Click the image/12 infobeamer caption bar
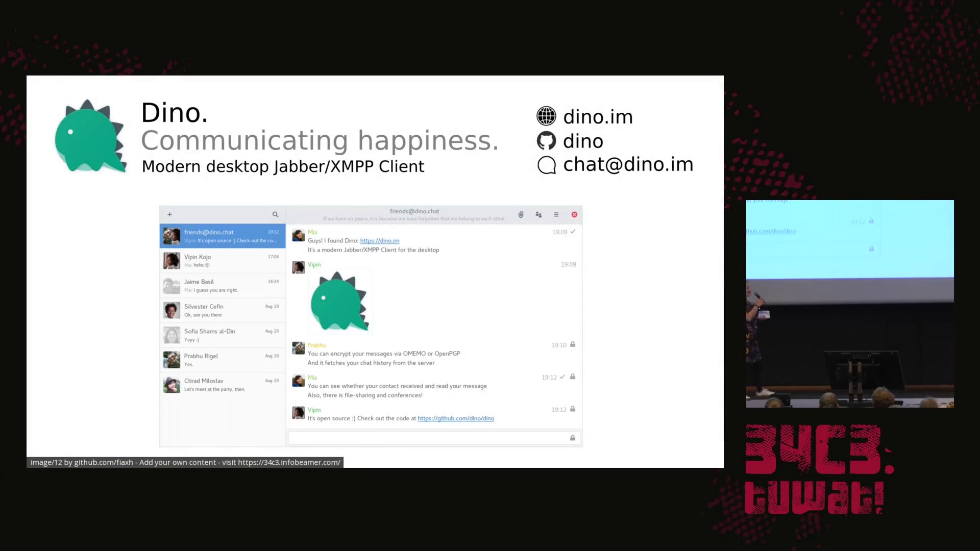980x551 pixels. (185, 462)
